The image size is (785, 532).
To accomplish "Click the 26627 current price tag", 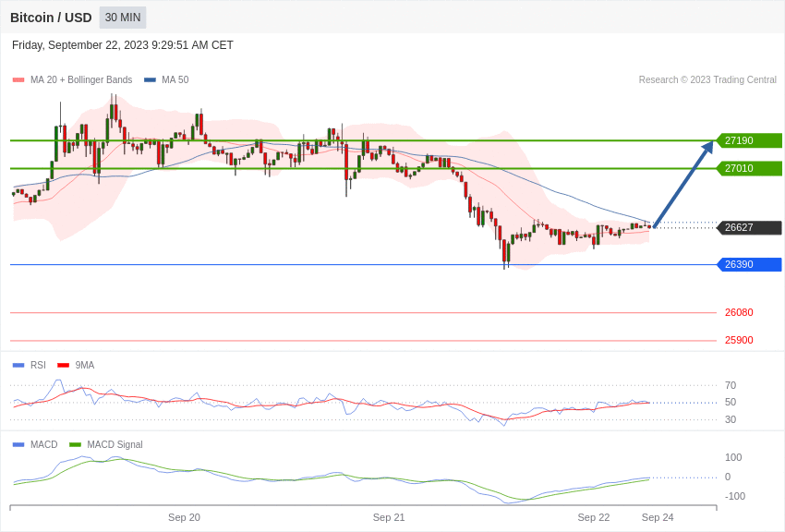I will (x=749, y=228).
